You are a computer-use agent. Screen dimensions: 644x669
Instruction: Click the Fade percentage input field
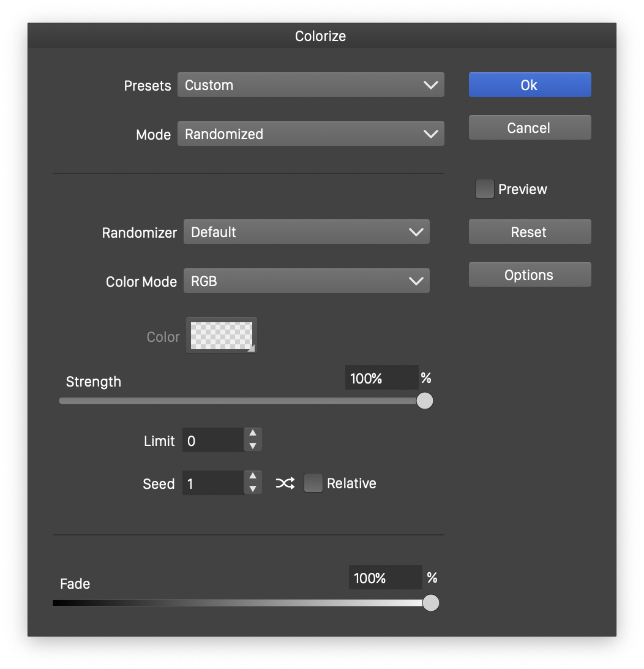(x=384, y=578)
